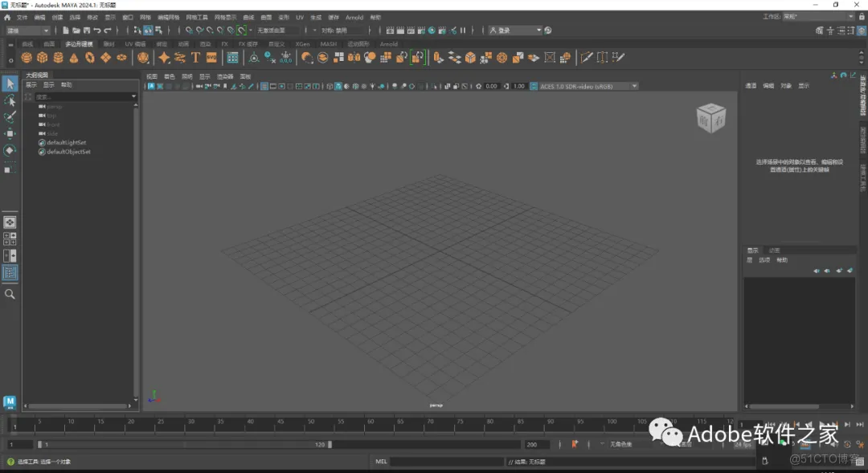Expand the Outliner search filter dropdown
868x473 pixels.
point(133,97)
